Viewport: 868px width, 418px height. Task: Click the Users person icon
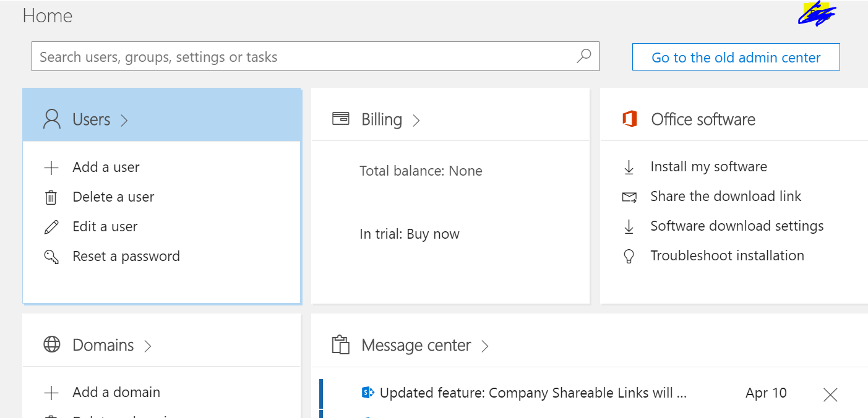tap(52, 119)
